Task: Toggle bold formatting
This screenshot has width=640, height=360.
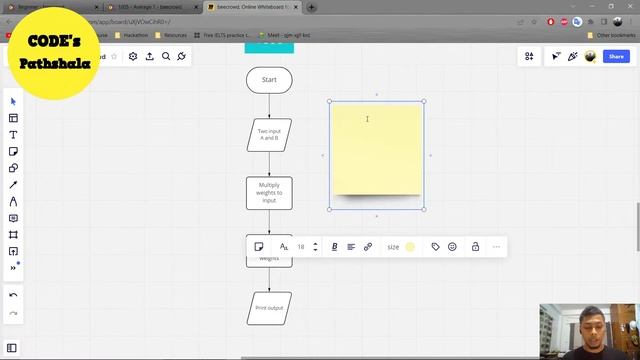Action: pyautogui.click(x=334, y=247)
